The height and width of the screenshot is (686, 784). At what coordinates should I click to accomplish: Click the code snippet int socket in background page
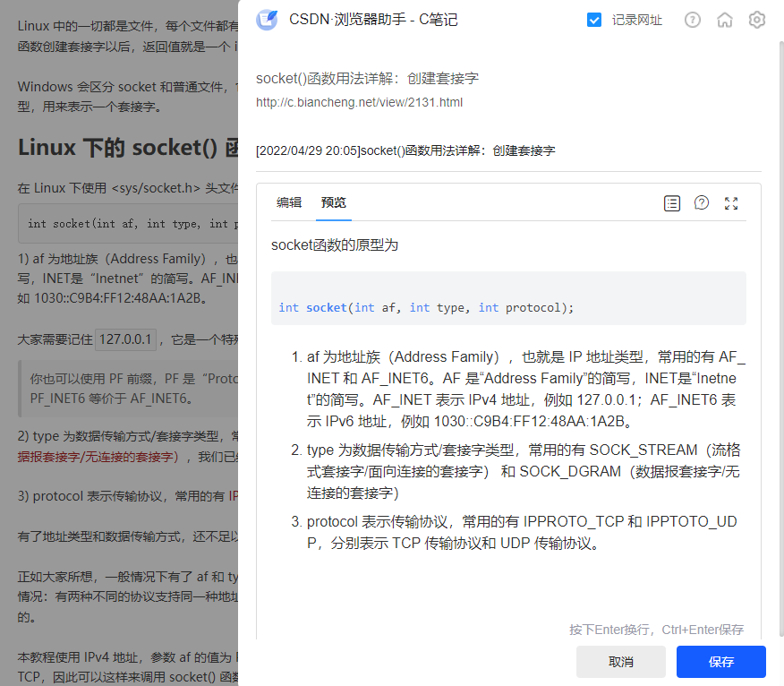click(x=128, y=224)
